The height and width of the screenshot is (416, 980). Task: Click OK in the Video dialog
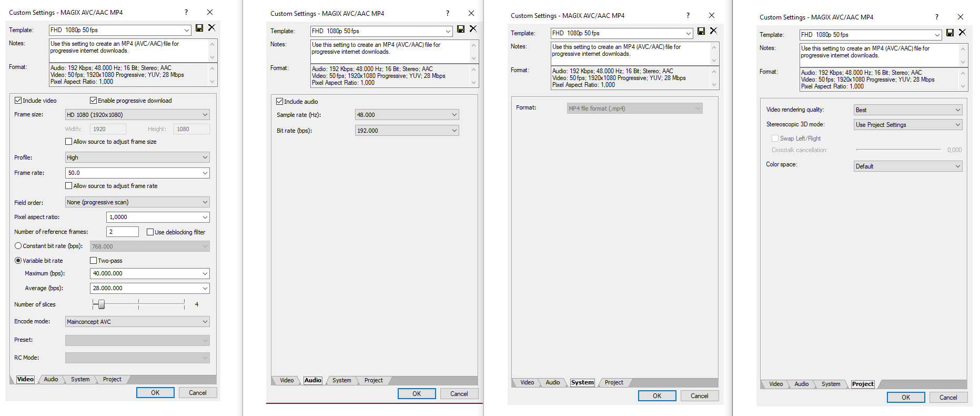[155, 392]
